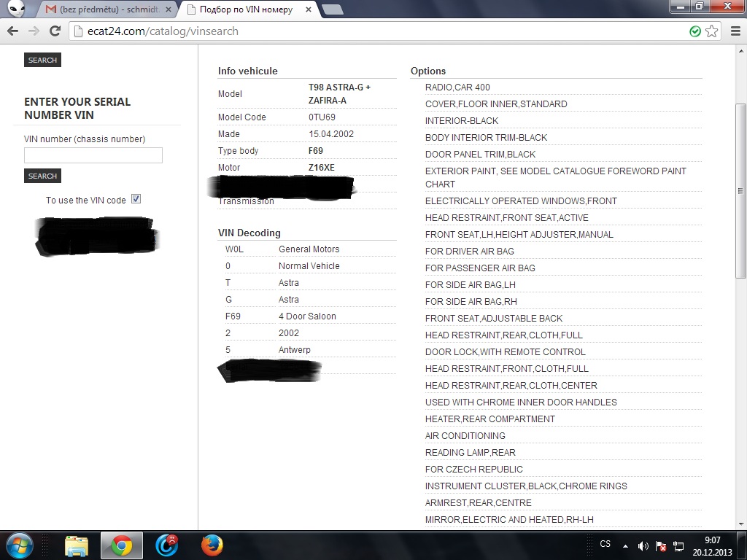Bookmark this page with the star icon
This screenshot has width=747, height=560.
click(712, 31)
